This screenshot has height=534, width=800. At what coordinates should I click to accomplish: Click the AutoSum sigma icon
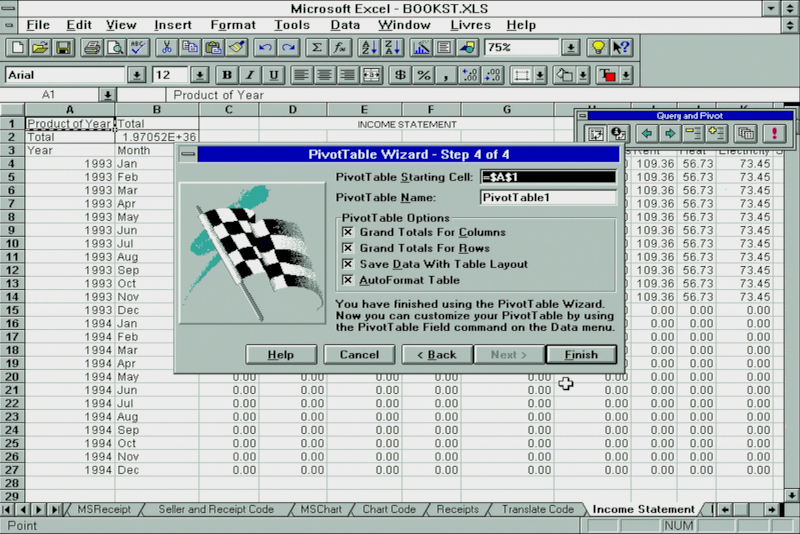tap(317, 47)
